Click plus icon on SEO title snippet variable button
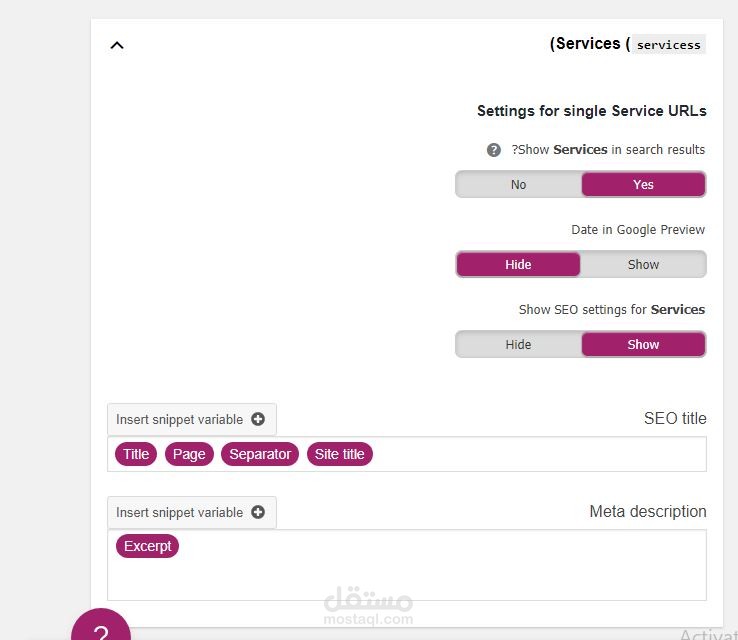Viewport: 738px width, 640px height. [x=258, y=420]
